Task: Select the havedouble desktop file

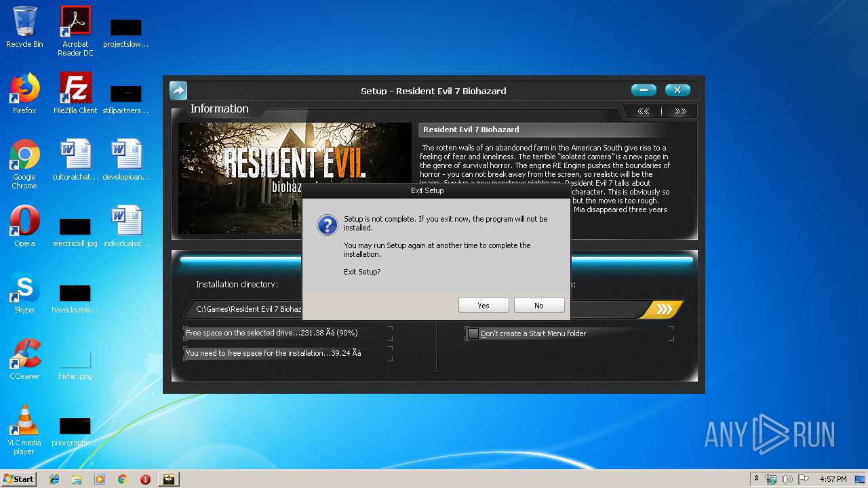Action: 75,298
